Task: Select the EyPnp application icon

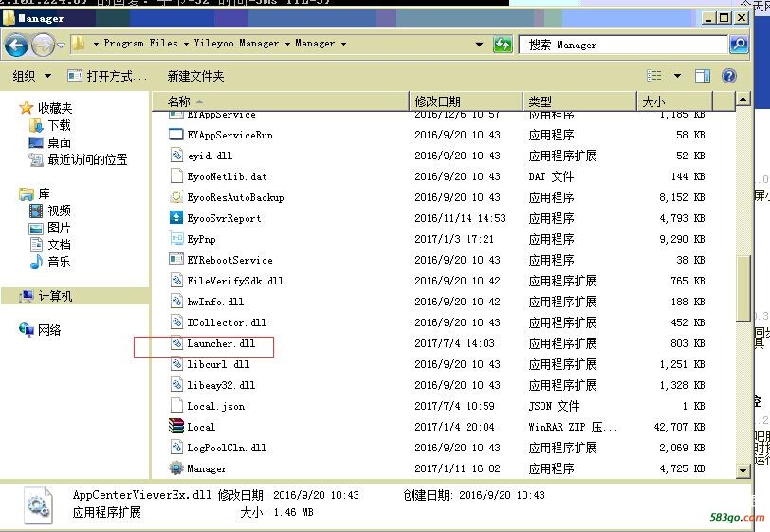Action: click(175, 239)
